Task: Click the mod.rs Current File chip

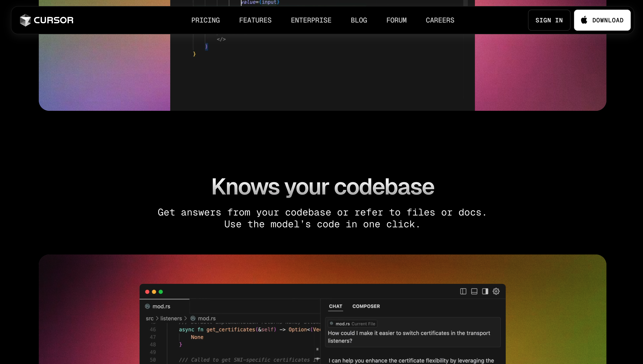Action: (353, 324)
